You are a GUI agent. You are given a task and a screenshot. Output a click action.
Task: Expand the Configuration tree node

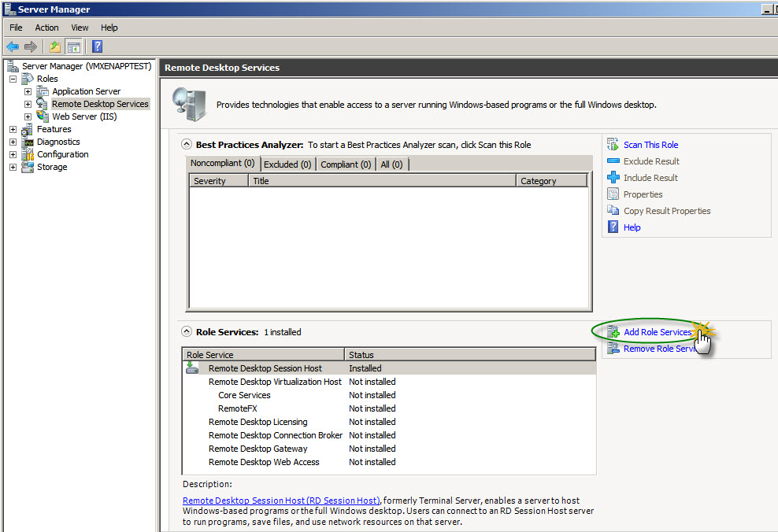(13, 155)
